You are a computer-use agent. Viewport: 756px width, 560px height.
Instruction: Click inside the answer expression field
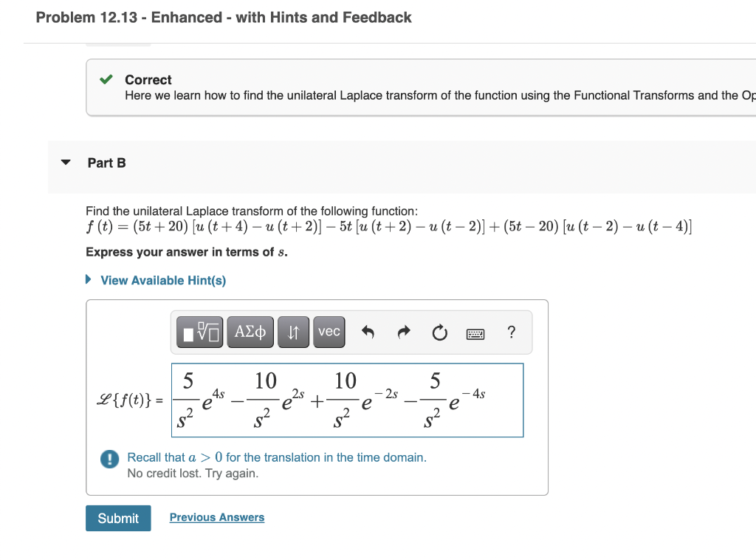pos(347,400)
